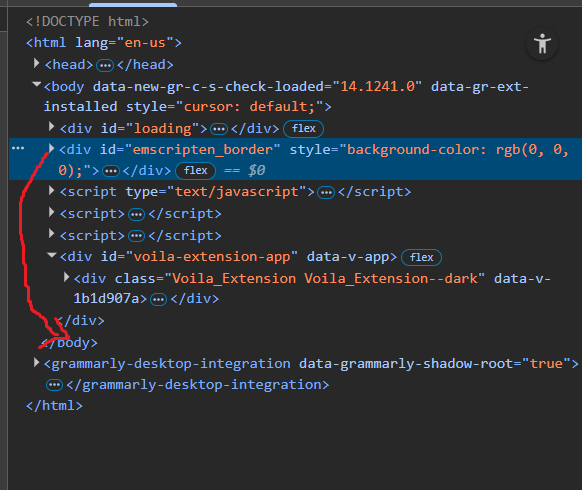Open ellipsis in emscripten_border div

tap(111, 172)
